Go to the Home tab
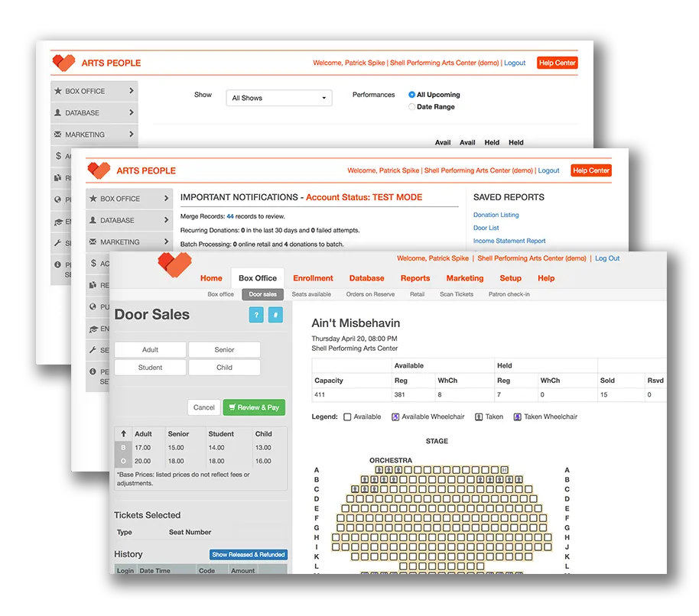This screenshot has height=616, width=699. pyautogui.click(x=211, y=278)
